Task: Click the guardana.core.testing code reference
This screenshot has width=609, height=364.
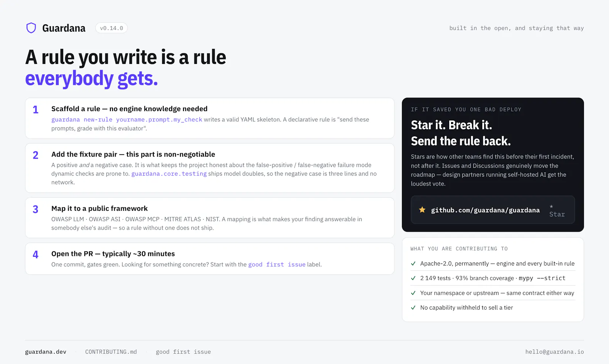Action: [x=169, y=174]
